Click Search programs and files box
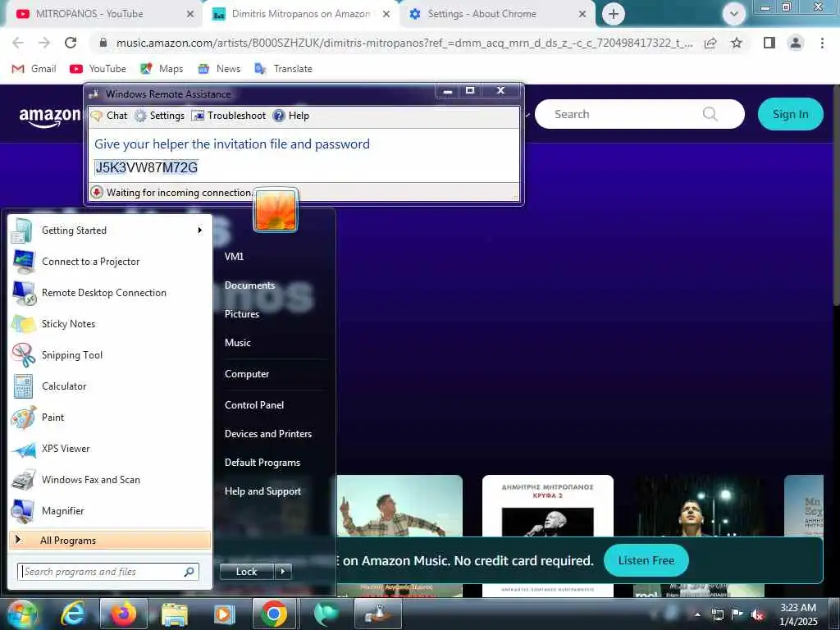This screenshot has height=630, width=840. tap(108, 572)
